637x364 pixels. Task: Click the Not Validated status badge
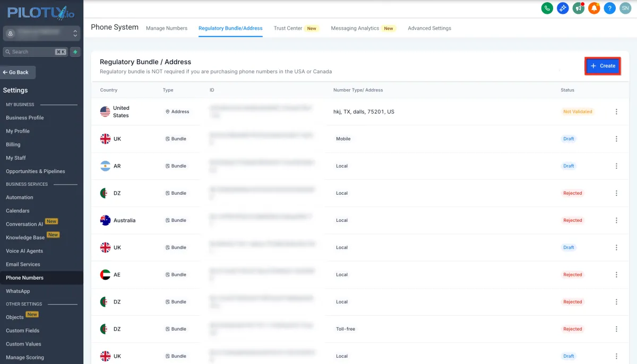tap(578, 111)
